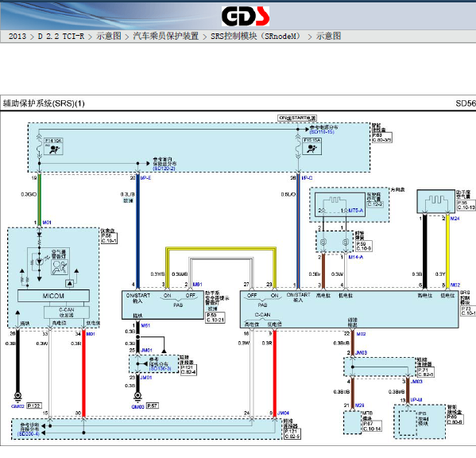Click connector label M14-A

(x=355, y=258)
